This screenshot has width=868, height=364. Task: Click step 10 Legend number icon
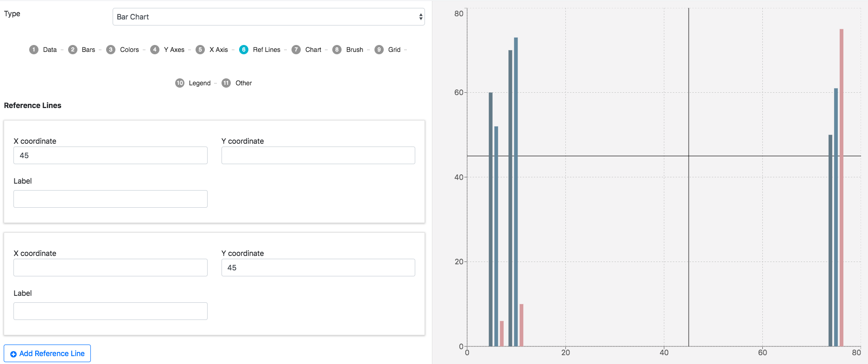(180, 83)
